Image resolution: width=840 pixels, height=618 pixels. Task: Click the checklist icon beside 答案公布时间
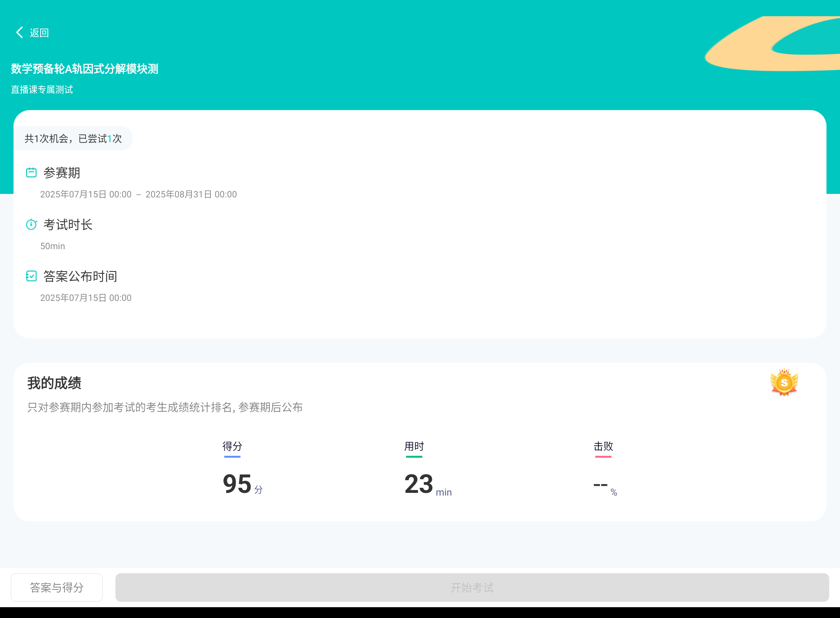click(31, 276)
